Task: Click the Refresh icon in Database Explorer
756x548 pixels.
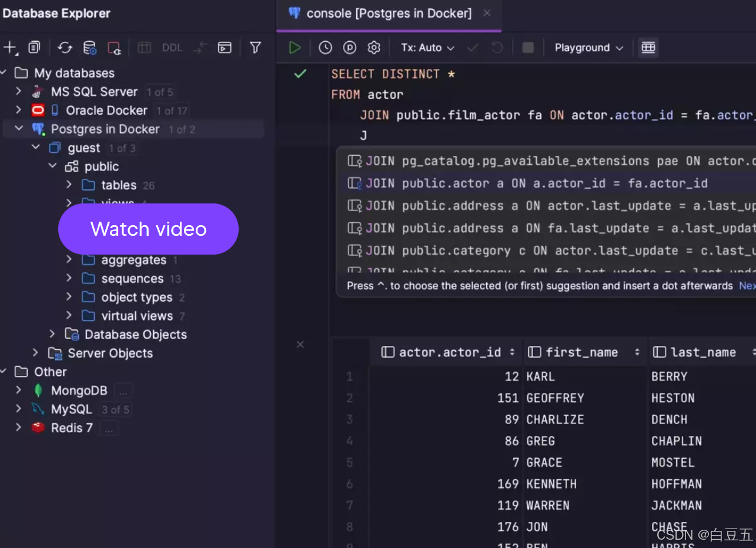Action: pyautogui.click(x=65, y=48)
